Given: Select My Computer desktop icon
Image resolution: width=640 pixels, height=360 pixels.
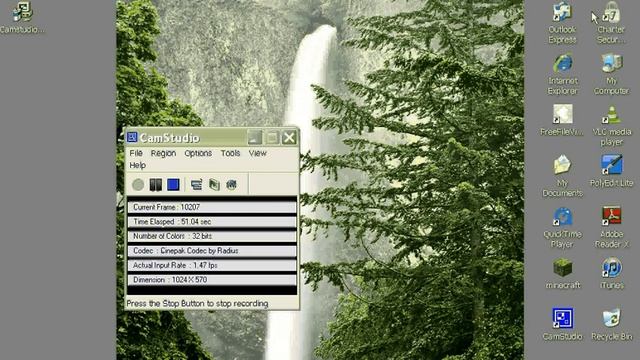Looking at the screenshot, I should (x=611, y=74).
